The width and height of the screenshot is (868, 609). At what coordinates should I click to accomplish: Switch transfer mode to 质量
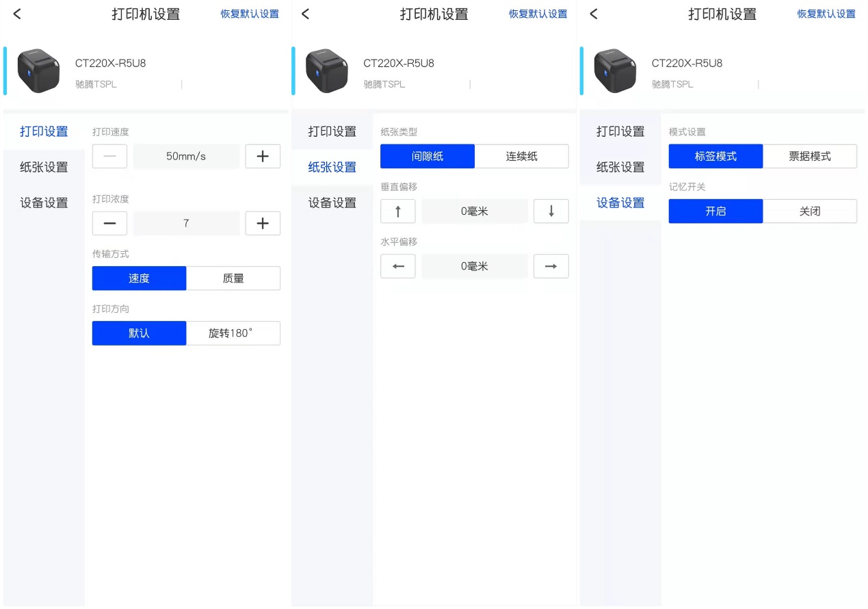(233, 278)
